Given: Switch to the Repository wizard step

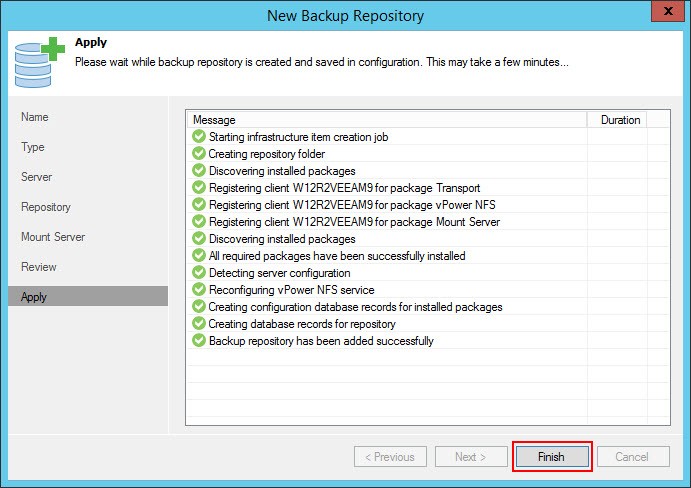Looking at the screenshot, I should [x=46, y=207].
